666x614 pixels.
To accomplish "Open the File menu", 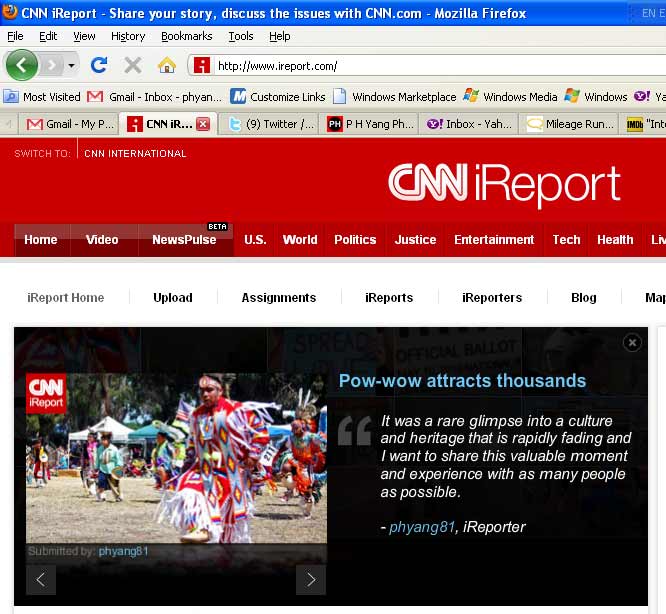I will pos(15,37).
